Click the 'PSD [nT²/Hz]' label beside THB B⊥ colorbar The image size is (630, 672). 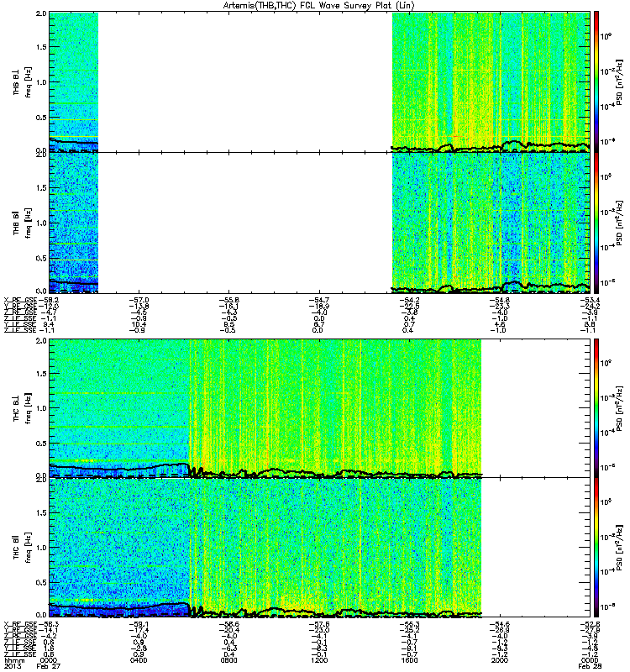619,81
